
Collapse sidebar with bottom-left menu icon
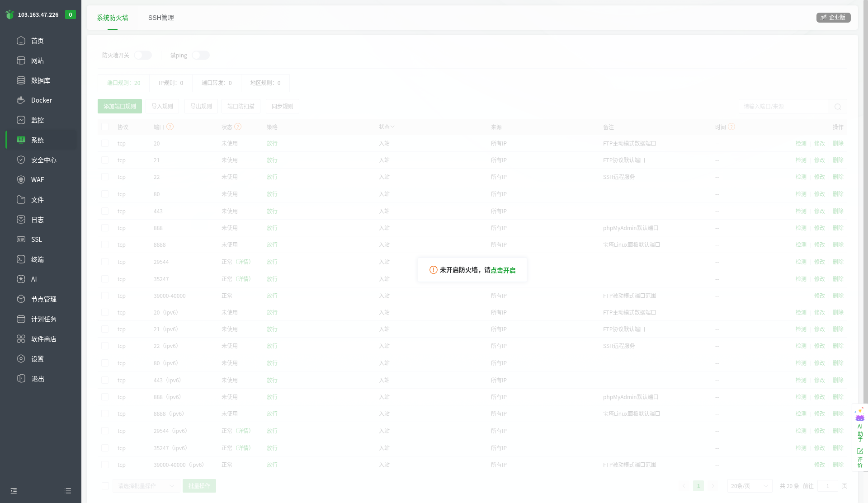click(x=14, y=491)
